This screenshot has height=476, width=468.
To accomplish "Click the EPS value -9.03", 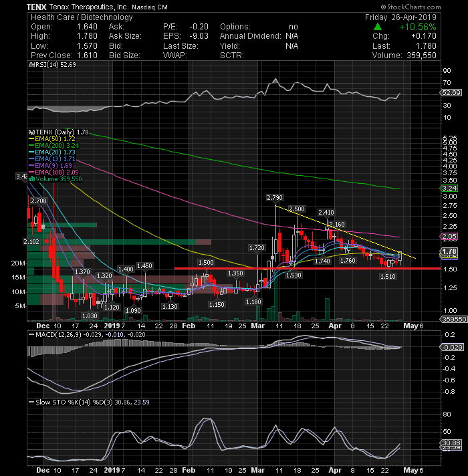I will coord(199,36).
